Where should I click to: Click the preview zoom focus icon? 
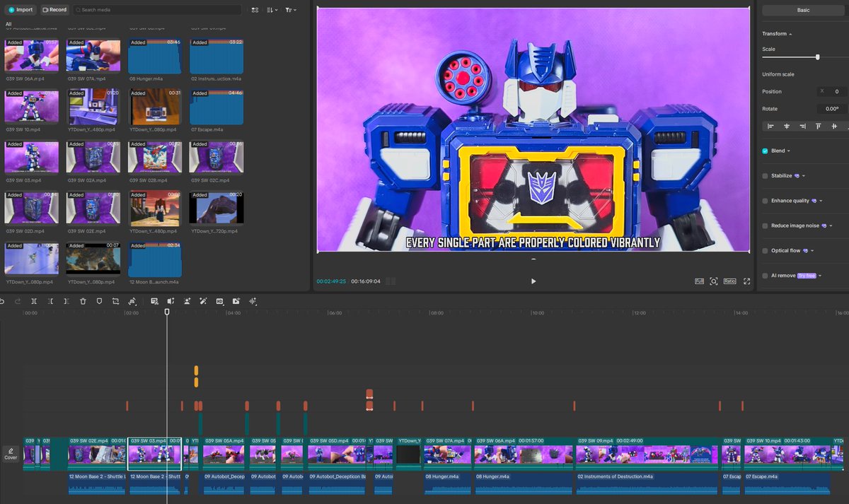tap(714, 281)
